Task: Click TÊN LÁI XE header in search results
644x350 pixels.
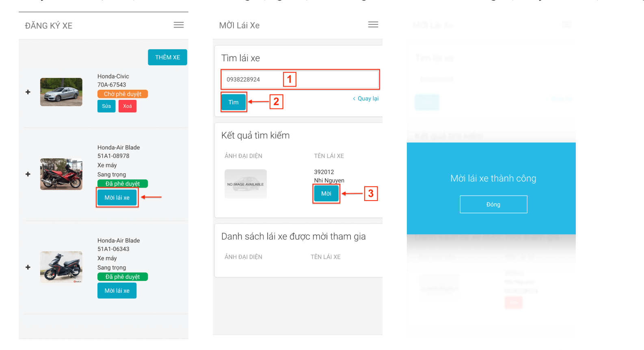Action: pyautogui.click(x=329, y=156)
